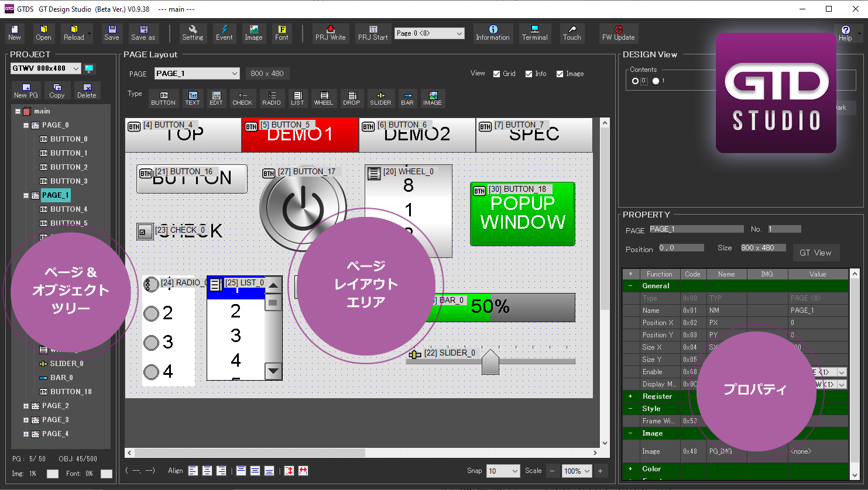Select BUTTON_18 in the project tree
Viewport: 868px width, 490px height.
pos(71,392)
